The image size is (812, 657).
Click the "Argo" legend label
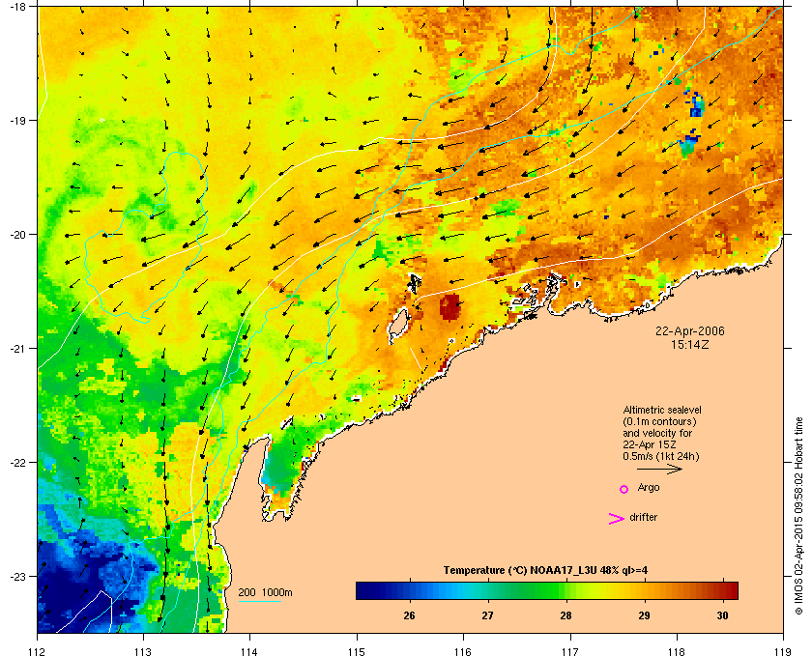pyautogui.click(x=649, y=488)
